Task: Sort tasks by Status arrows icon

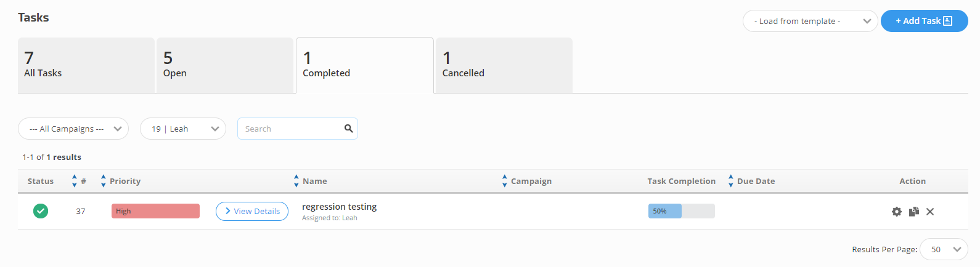Action: click(75, 181)
